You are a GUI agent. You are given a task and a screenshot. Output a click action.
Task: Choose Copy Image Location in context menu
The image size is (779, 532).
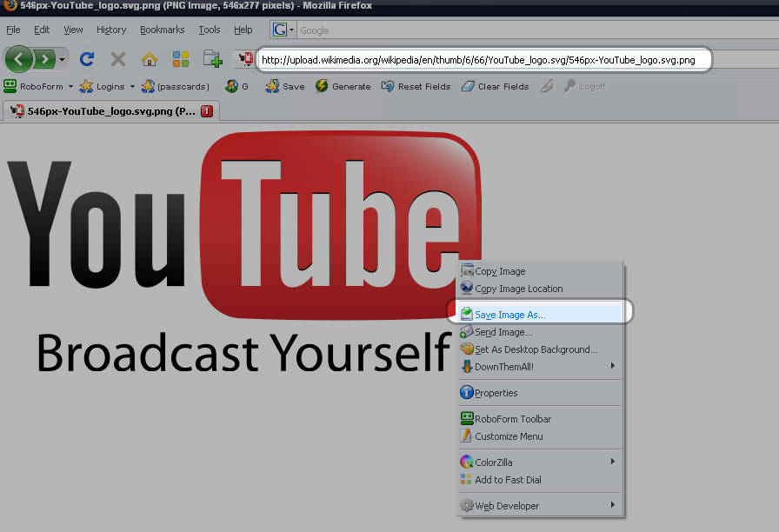click(x=518, y=289)
